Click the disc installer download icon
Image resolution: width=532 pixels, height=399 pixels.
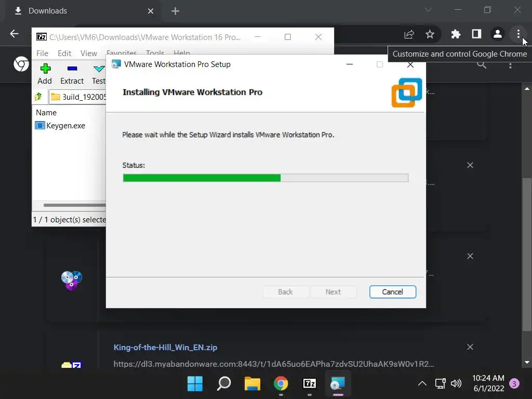click(x=72, y=280)
